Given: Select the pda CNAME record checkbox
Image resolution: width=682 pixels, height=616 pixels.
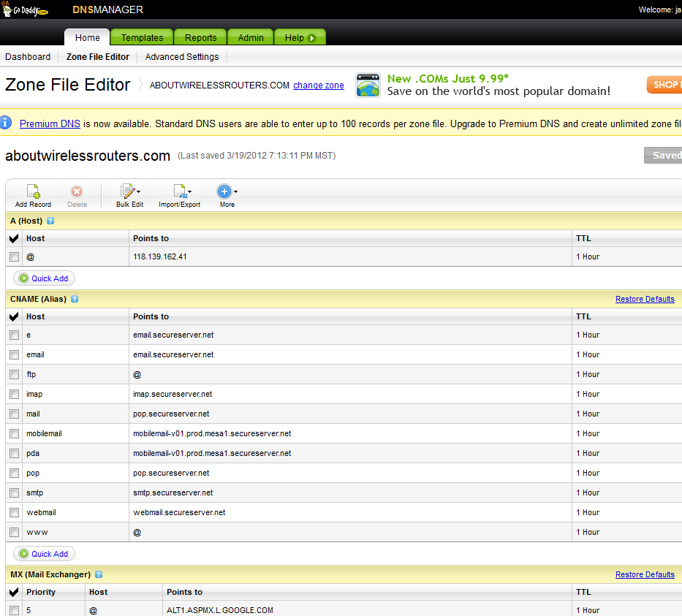Looking at the screenshot, I should pyautogui.click(x=15, y=454).
